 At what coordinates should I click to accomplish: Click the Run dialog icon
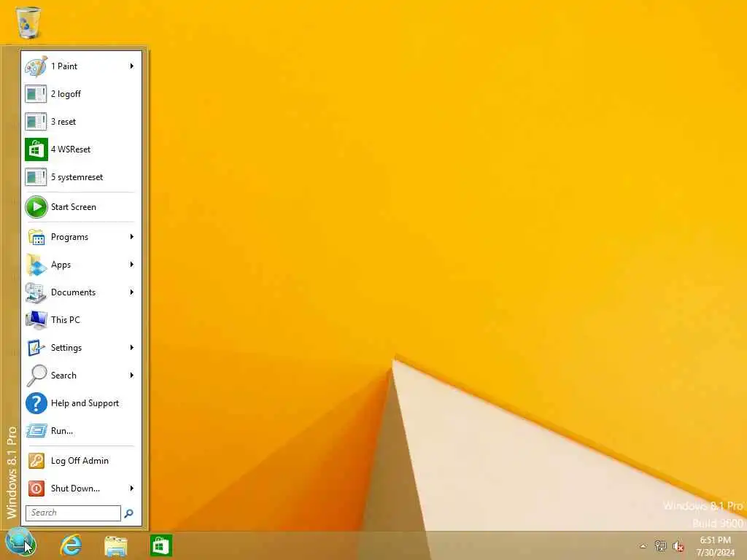pyautogui.click(x=36, y=431)
